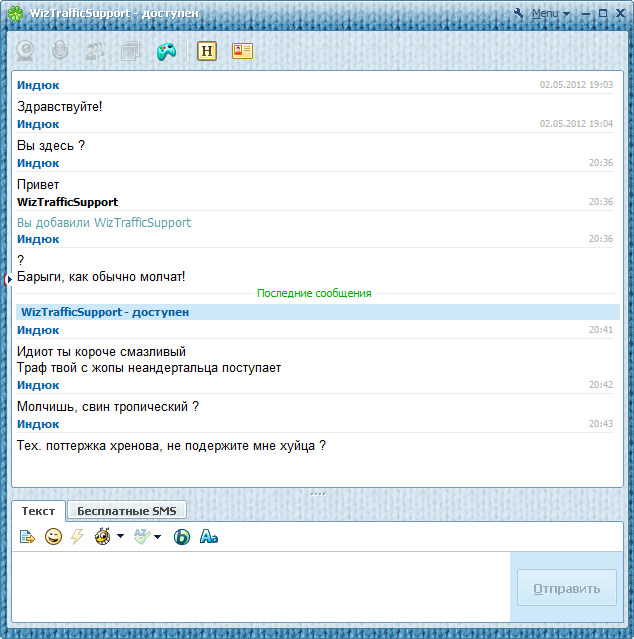The width and height of the screenshot is (634, 639).
Task: Click the 02.05.2012 19:04 timestamp
Action: (x=576, y=123)
